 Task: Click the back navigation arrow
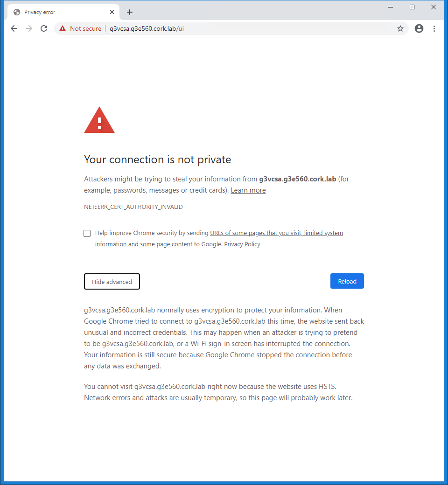pos(14,28)
